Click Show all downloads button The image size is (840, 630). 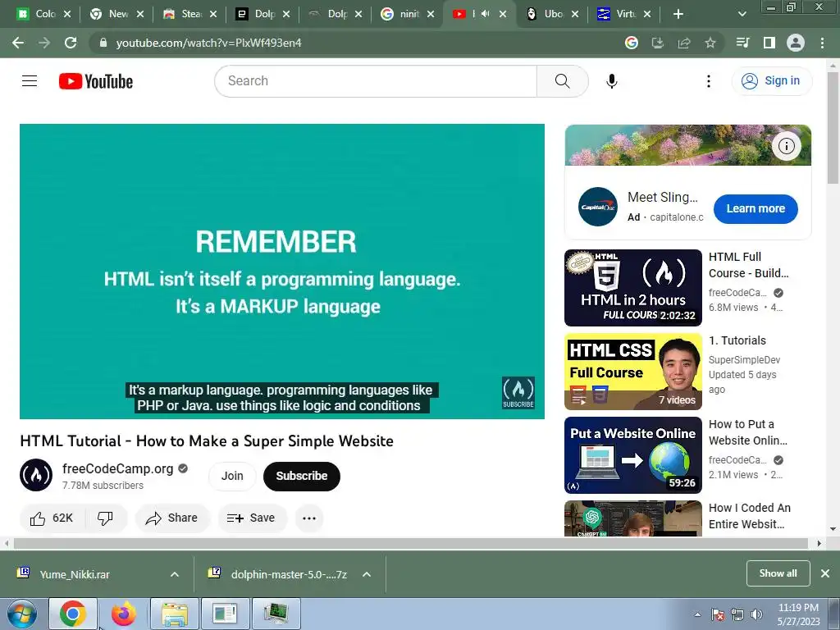(778, 573)
